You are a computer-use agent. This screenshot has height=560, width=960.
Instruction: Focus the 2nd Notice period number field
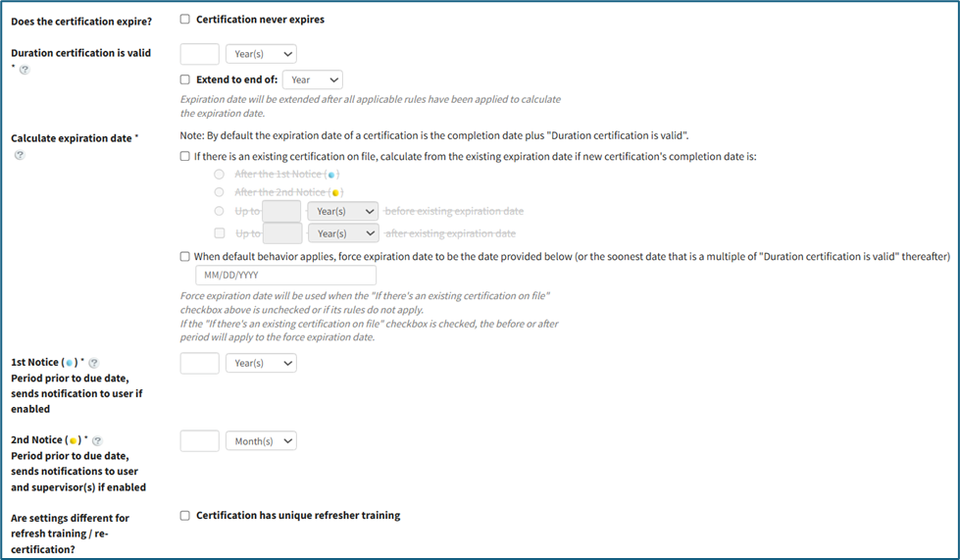pos(200,441)
